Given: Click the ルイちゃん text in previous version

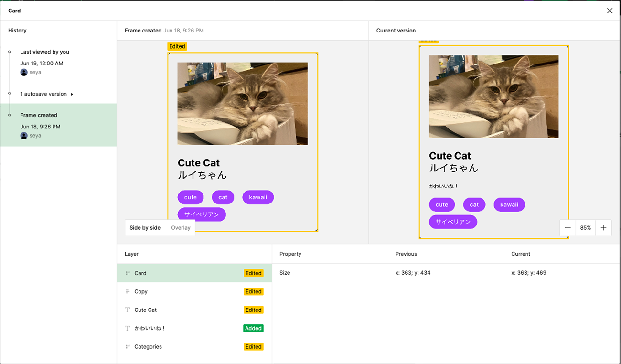Looking at the screenshot, I should pos(202,175).
